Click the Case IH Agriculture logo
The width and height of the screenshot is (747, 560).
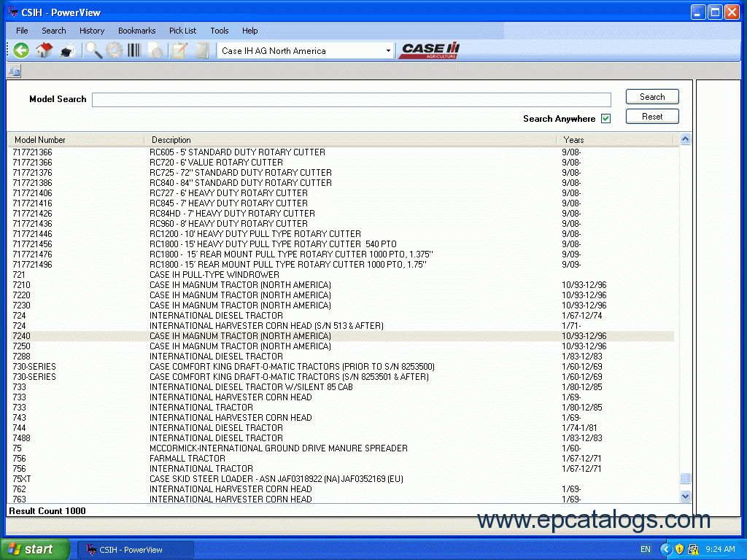coord(430,50)
